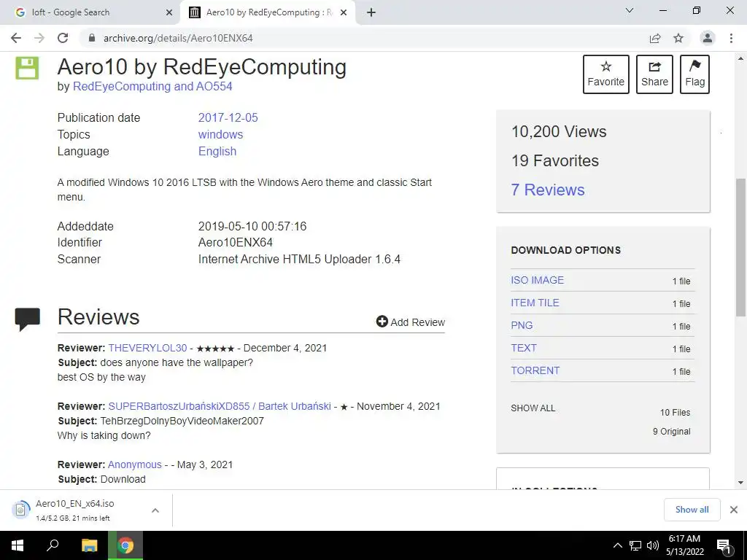Click the 9 Original count text
Screen dimensions: 747x560
(x=671, y=432)
